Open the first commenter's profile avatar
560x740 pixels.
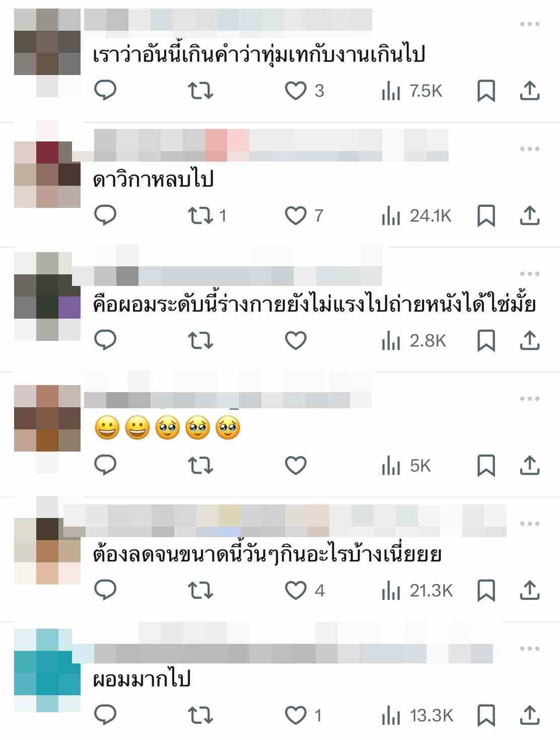click(x=47, y=53)
